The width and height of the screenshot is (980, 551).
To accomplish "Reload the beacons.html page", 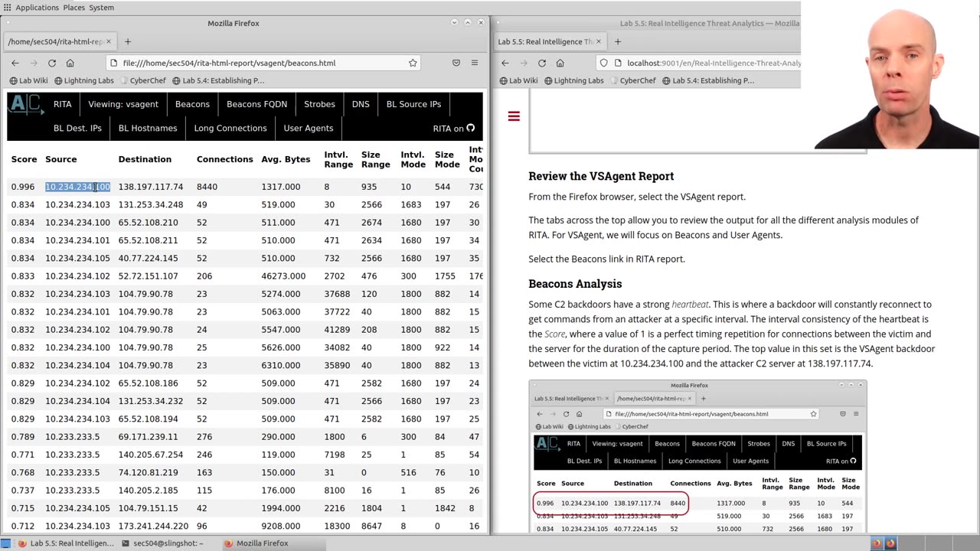I will 52,63.
